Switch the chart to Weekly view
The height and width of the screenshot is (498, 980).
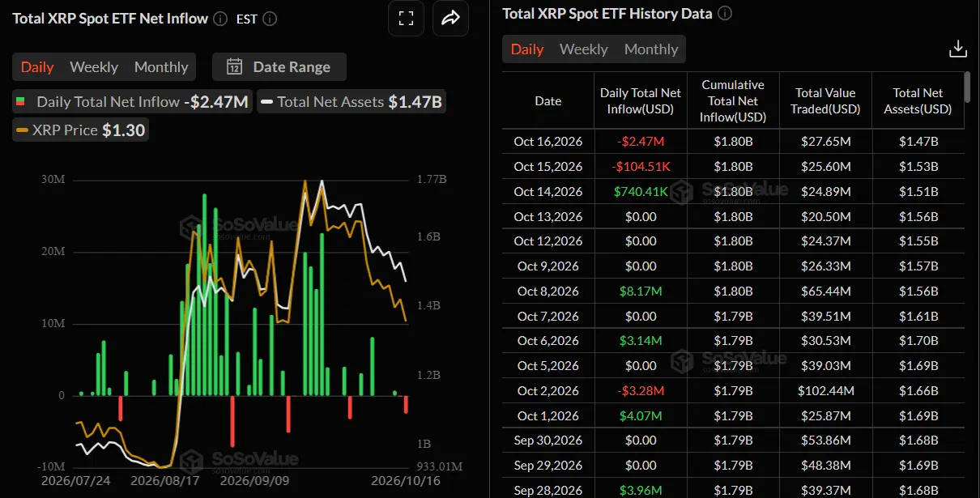click(x=94, y=66)
